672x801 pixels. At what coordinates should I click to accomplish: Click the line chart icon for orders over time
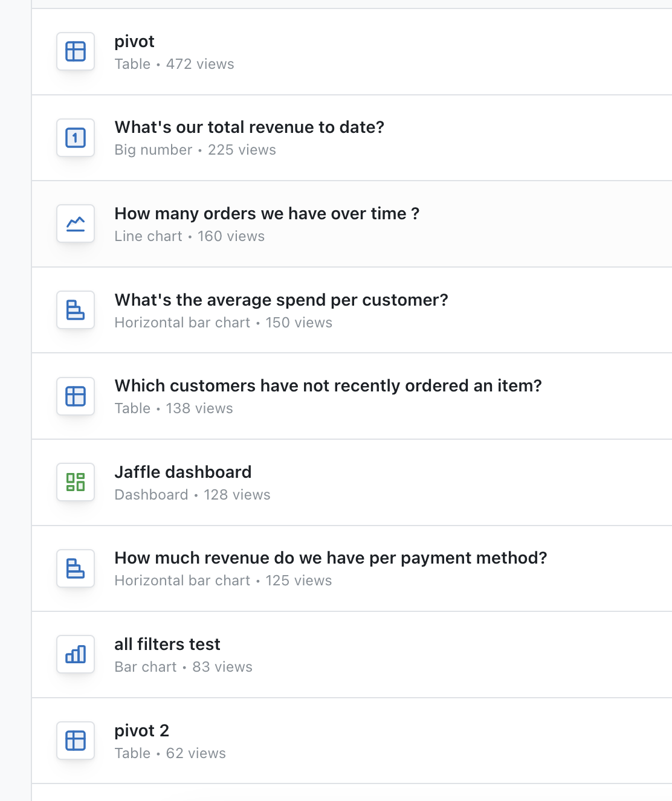[76, 224]
